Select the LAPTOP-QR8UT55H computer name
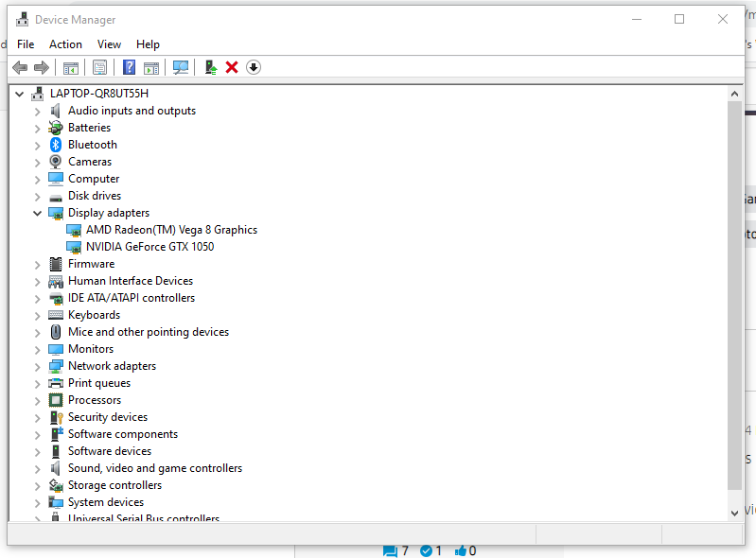The width and height of the screenshot is (756, 558). [99, 94]
